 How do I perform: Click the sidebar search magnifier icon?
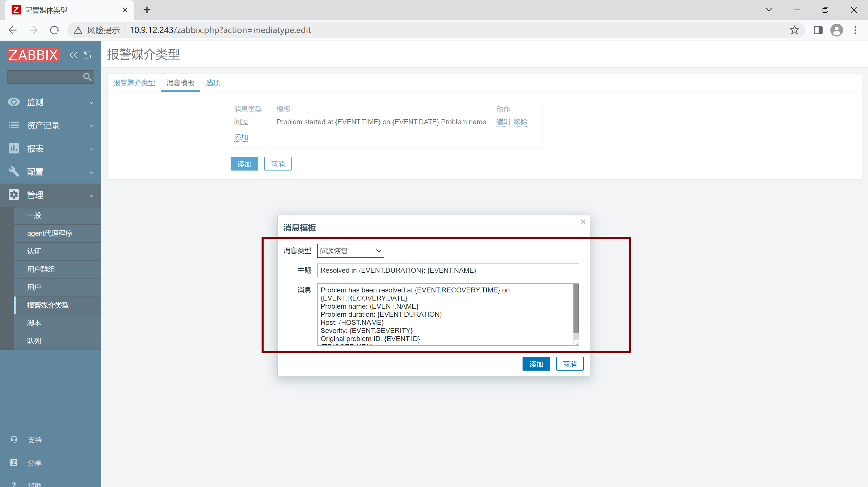(x=87, y=77)
